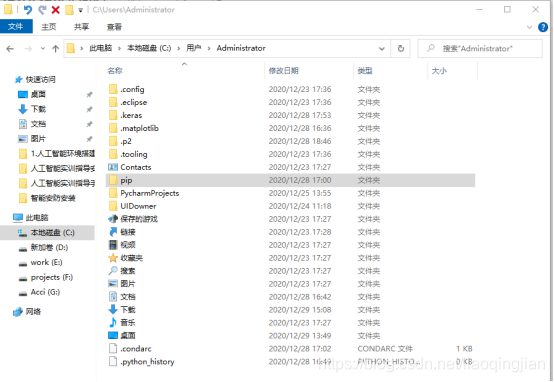Click the red delete X icon
The height and width of the screenshot is (382, 554).
55,10
